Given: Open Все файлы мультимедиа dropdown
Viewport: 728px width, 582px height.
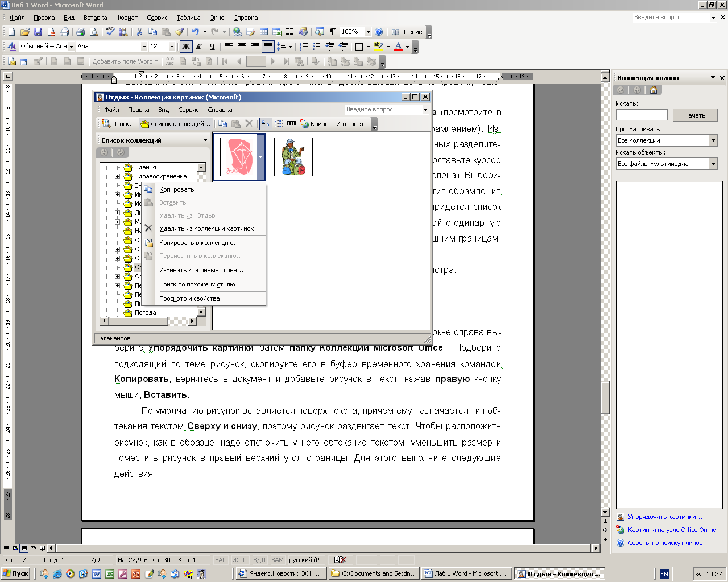Looking at the screenshot, I should point(713,164).
